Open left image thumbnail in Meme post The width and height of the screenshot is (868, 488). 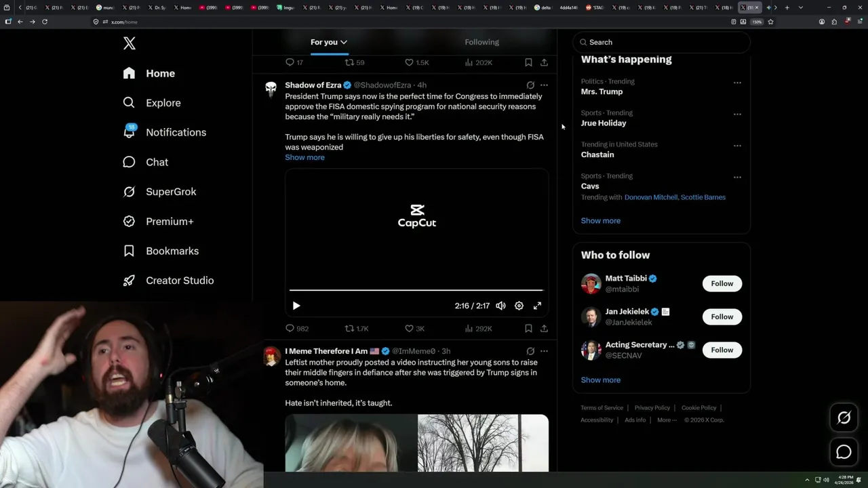point(351,443)
